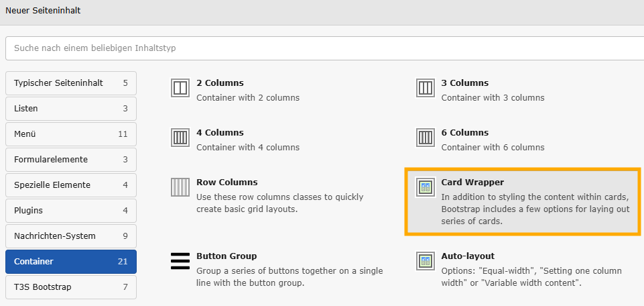The width and height of the screenshot is (644, 306).
Task: Select the 6 Columns grid icon
Action: pyautogui.click(x=426, y=138)
